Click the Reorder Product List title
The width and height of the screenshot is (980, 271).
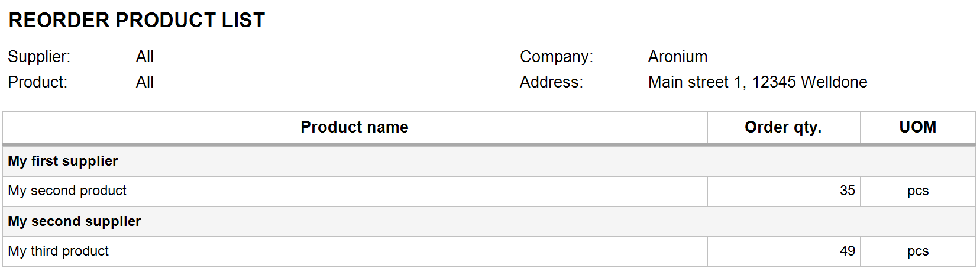pyautogui.click(x=137, y=20)
